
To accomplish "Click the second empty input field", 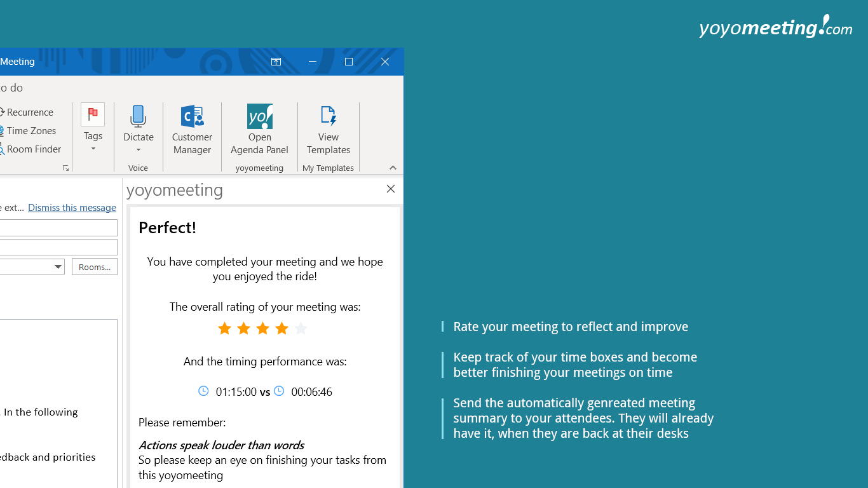I will point(58,247).
